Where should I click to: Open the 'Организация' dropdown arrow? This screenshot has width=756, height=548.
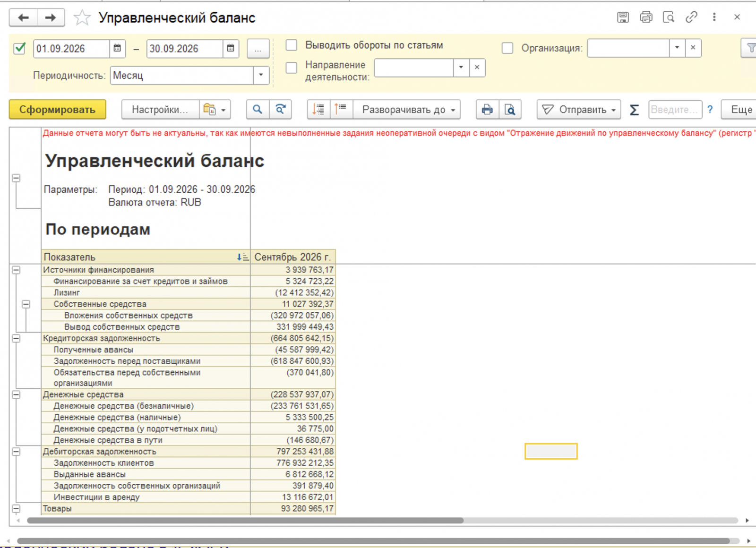tap(677, 48)
